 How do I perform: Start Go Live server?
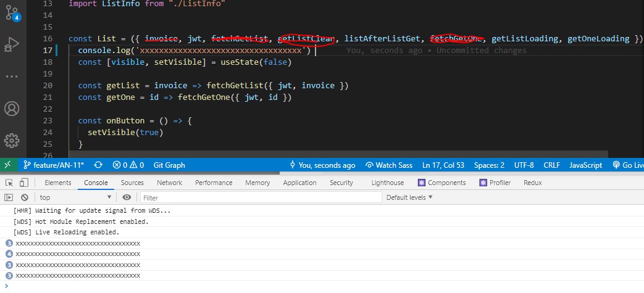(x=628, y=165)
